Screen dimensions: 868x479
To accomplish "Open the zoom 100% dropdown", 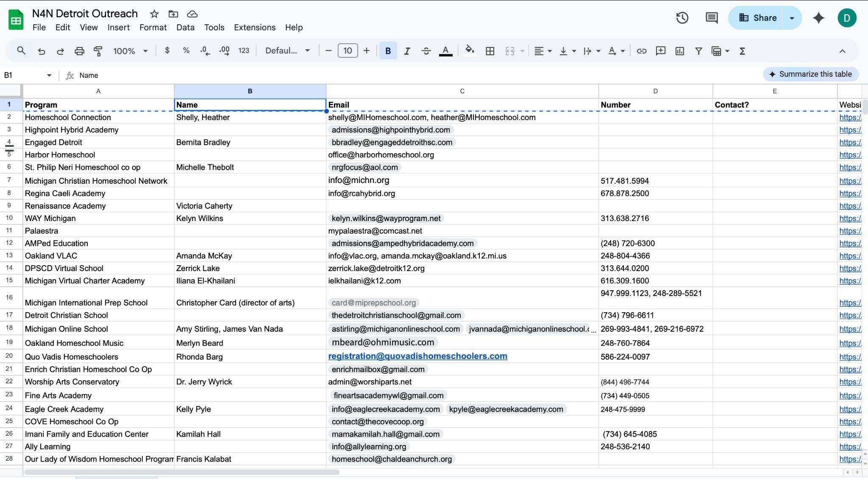I will [x=130, y=51].
